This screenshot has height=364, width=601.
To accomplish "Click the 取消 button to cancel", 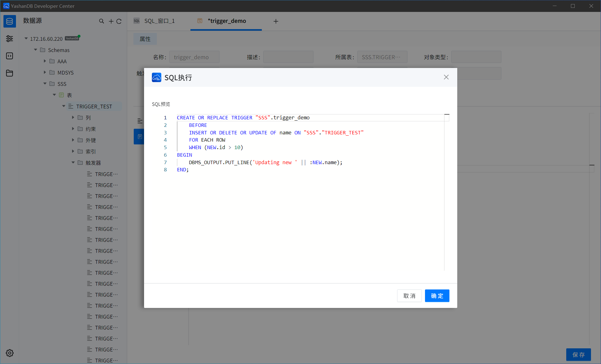I will click(409, 296).
